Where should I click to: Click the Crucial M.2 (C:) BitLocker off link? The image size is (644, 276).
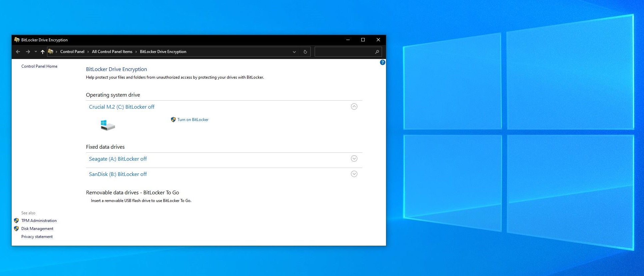pos(122,107)
